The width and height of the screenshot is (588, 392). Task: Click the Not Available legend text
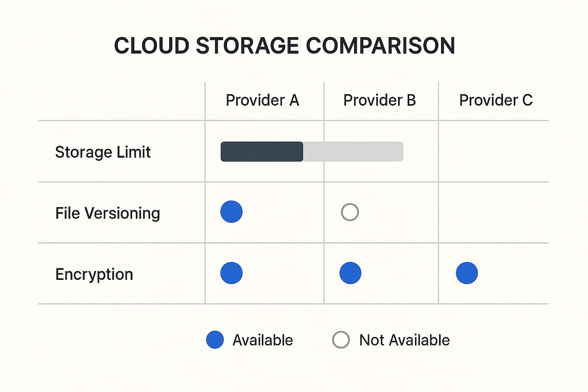tap(404, 340)
